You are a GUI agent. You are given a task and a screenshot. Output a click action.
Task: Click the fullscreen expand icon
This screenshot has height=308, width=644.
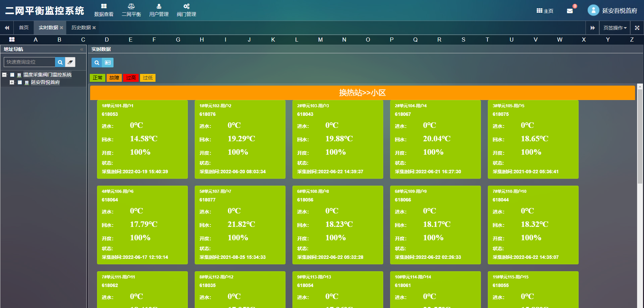point(637,28)
